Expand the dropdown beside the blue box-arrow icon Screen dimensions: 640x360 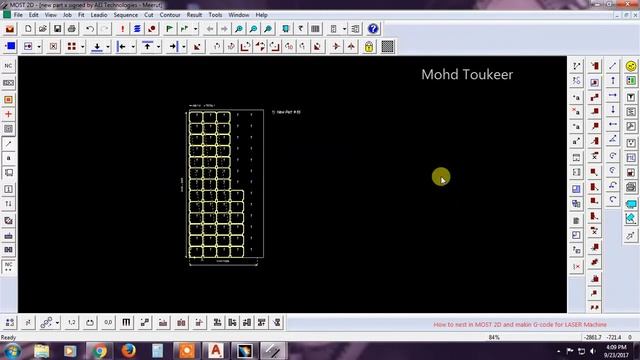pyautogui.click(x=39, y=47)
